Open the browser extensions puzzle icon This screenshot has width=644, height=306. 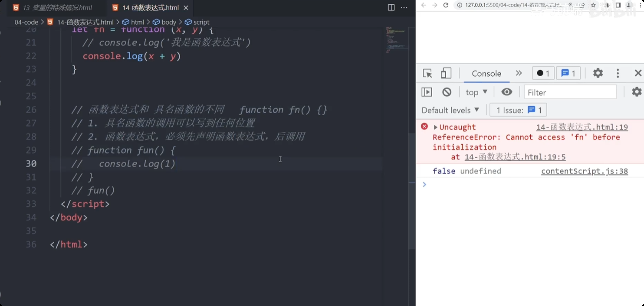608,5
